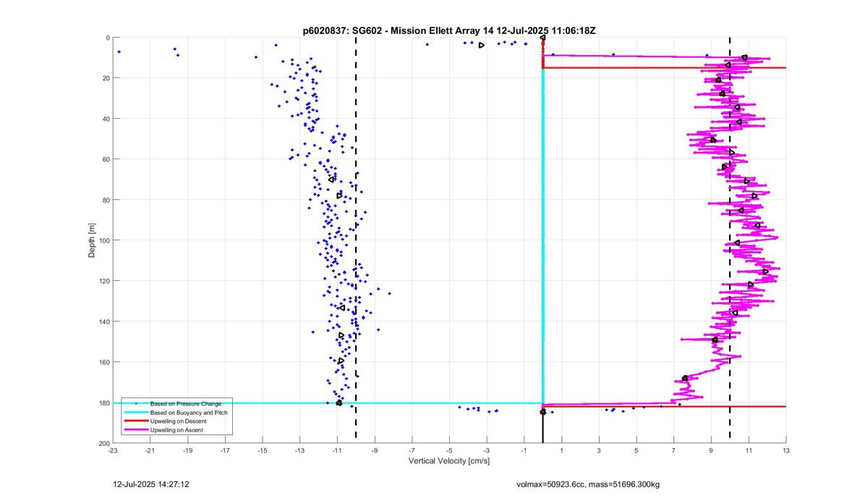The width and height of the screenshot is (868, 498).
Task: Click depth-axis tick label '20'
Action: point(106,78)
